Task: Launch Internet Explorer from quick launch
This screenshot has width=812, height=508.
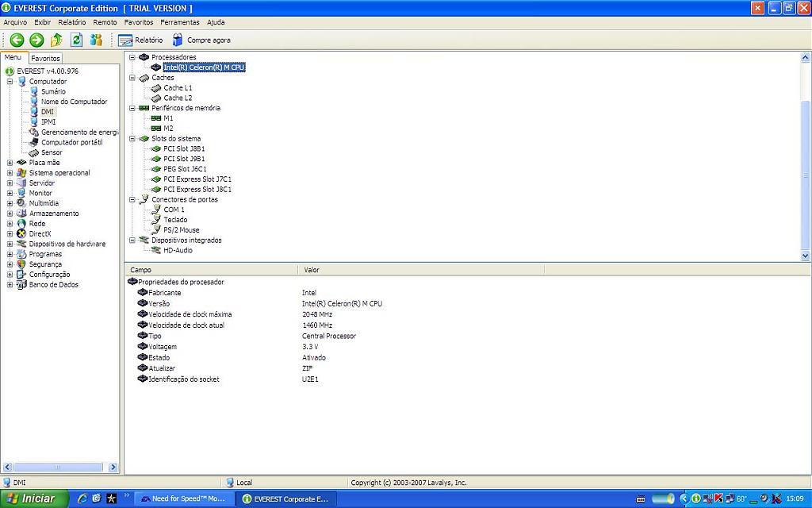Action: [82, 498]
